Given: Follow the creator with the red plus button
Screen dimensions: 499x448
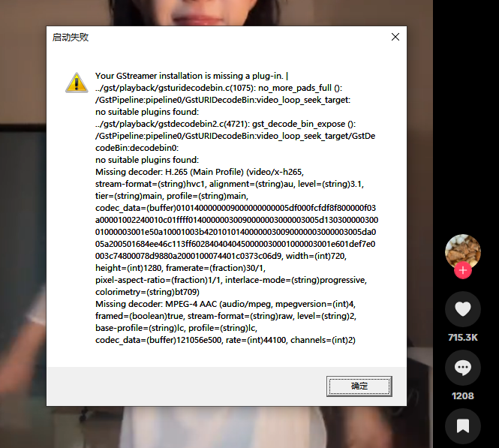Looking at the screenshot, I should [x=463, y=270].
